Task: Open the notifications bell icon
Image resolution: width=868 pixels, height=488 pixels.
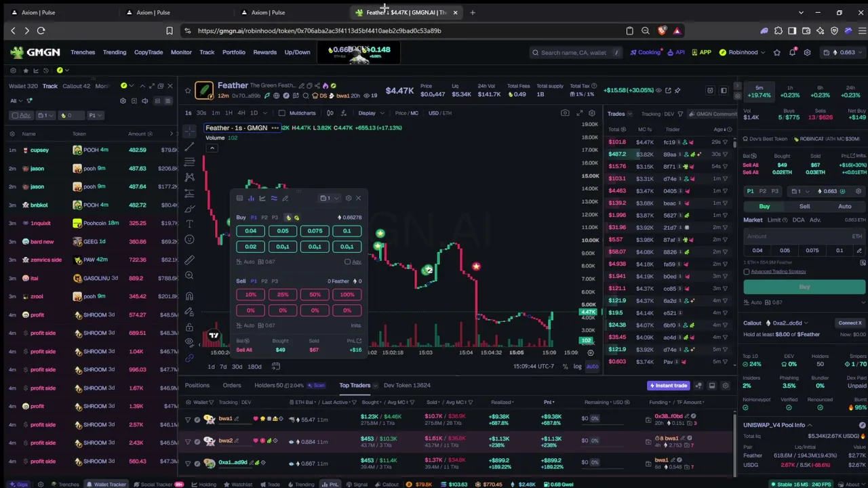Action: coord(792,52)
